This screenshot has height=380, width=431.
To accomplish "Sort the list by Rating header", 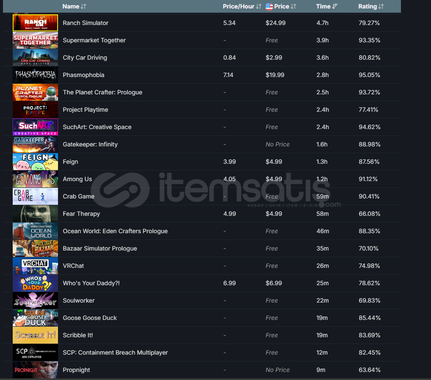I will coord(371,6).
